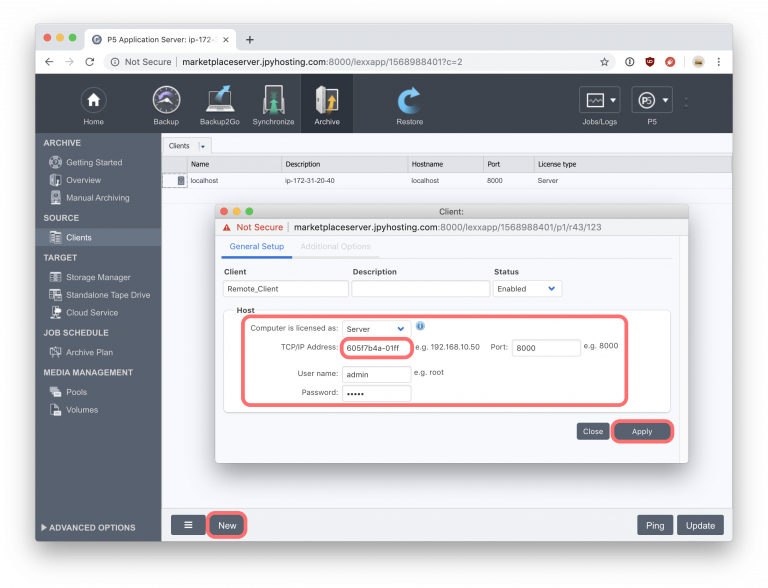The height and width of the screenshot is (588, 768).
Task: Click the info icon beside license type
Action: coord(420,326)
